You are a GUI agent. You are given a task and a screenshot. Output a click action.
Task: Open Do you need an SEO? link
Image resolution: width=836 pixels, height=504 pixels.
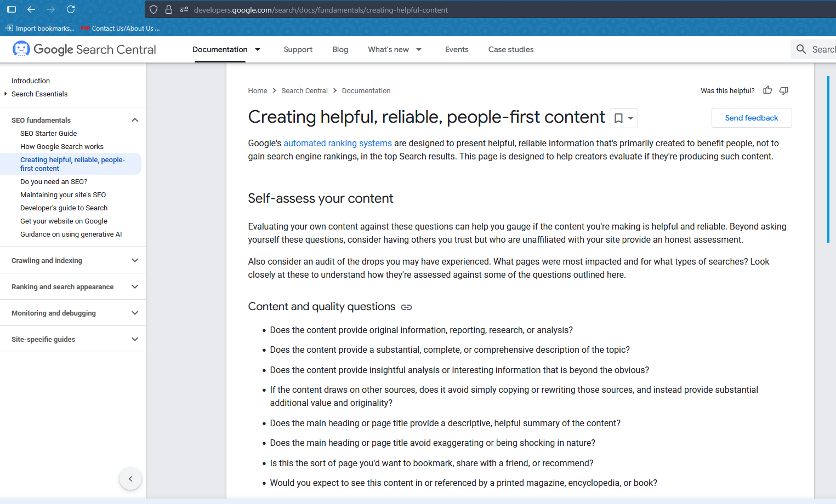click(x=54, y=181)
